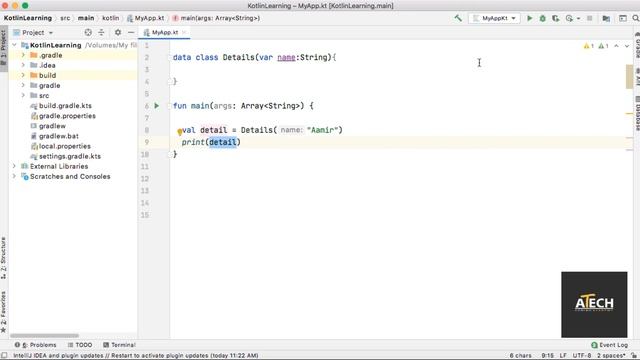640x360 pixels.
Task: Go to next highlighted error arrow
Action: pos(627,46)
